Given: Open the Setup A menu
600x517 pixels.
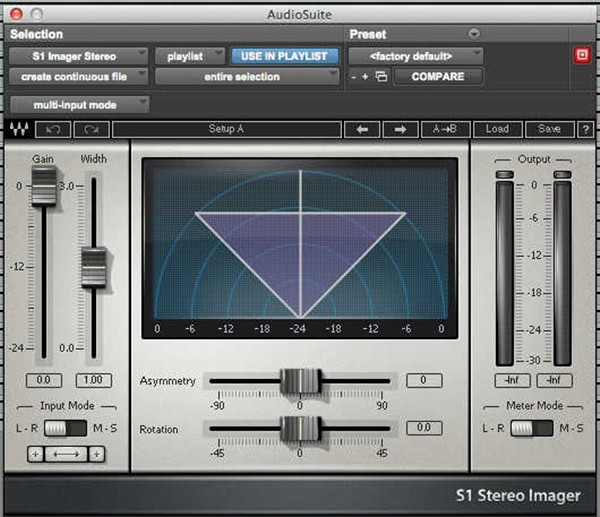Looking at the screenshot, I should 227,129.
